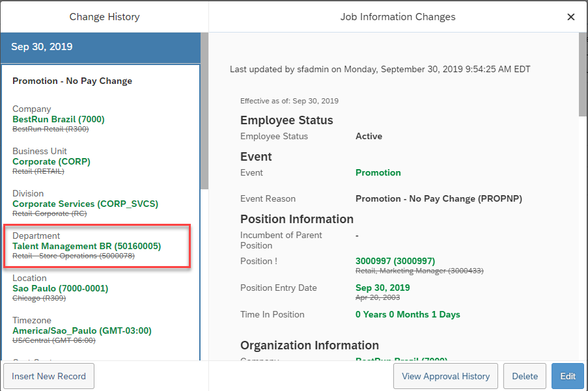Click Promotion - No Pay Change (PROPNP) reason
Viewport: 588px width, 391px height.
[x=439, y=199]
